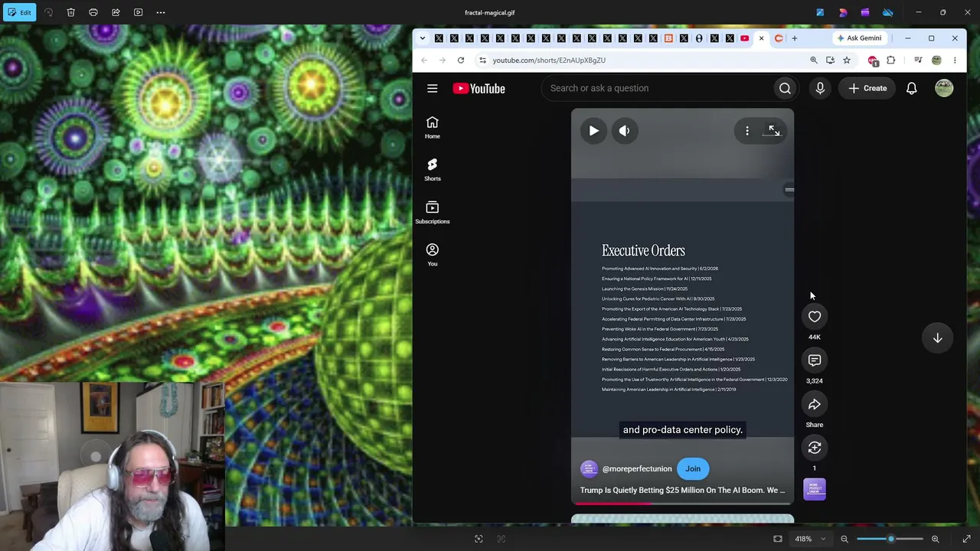
Task: Switch to the red YouTube tab
Action: pyautogui.click(x=744, y=38)
